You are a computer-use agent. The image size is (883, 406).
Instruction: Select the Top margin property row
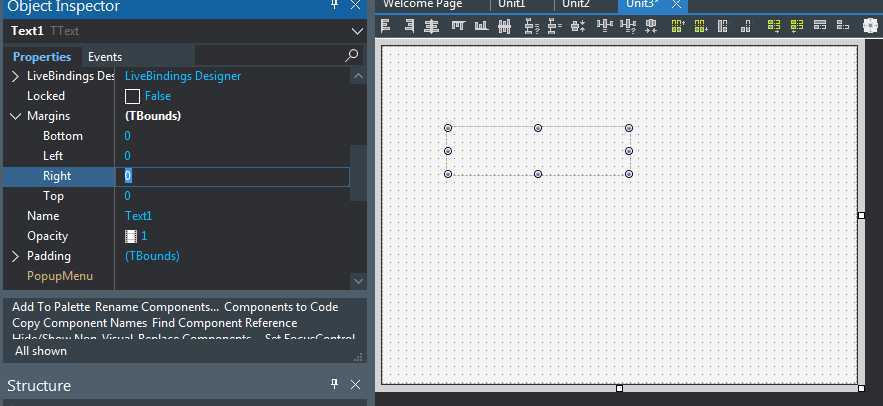(176, 196)
